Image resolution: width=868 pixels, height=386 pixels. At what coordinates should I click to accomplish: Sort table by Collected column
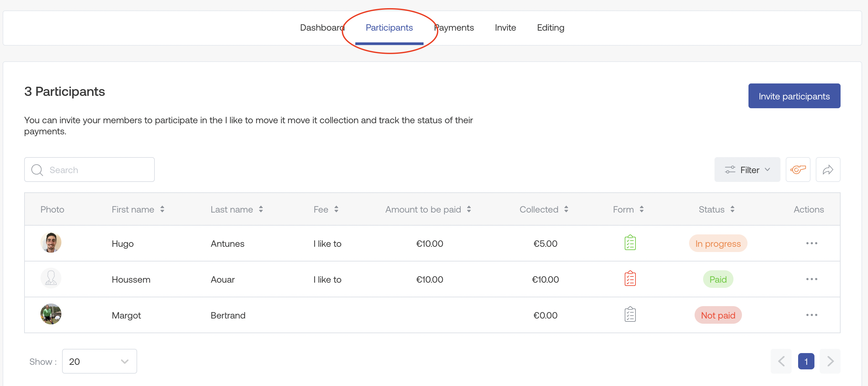pyautogui.click(x=566, y=209)
